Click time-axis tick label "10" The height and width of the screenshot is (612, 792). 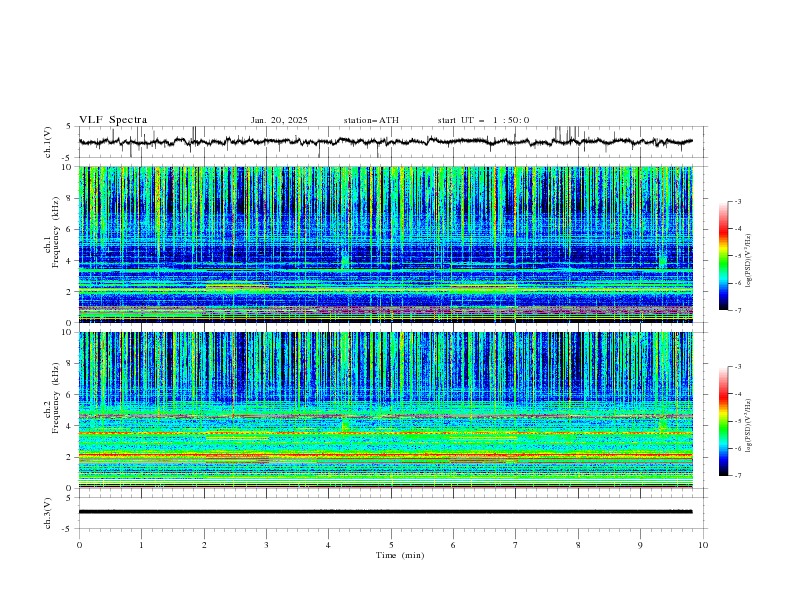click(703, 545)
